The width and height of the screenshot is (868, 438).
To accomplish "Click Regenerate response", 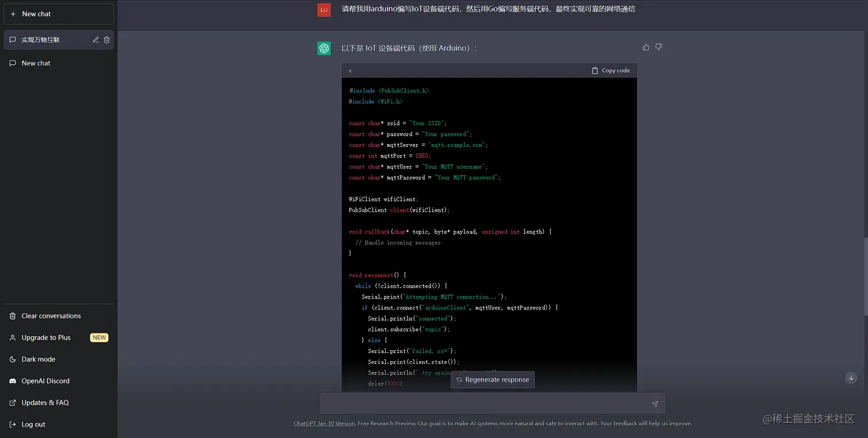I will (493, 379).
